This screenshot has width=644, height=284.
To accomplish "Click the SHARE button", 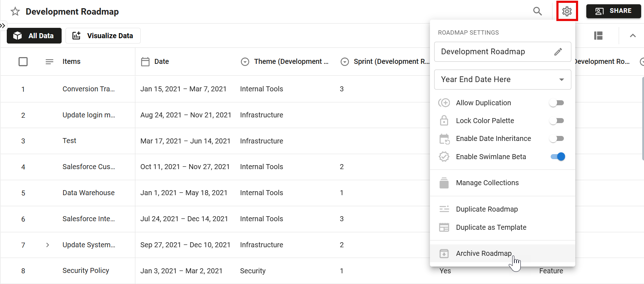I will tap(613, 11).
